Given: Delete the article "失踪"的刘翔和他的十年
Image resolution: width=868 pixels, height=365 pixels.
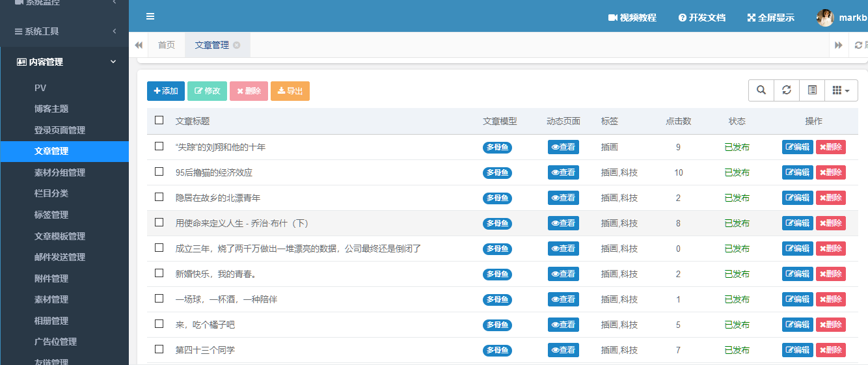Looking at the screenshot, I should tap(831, 147).
